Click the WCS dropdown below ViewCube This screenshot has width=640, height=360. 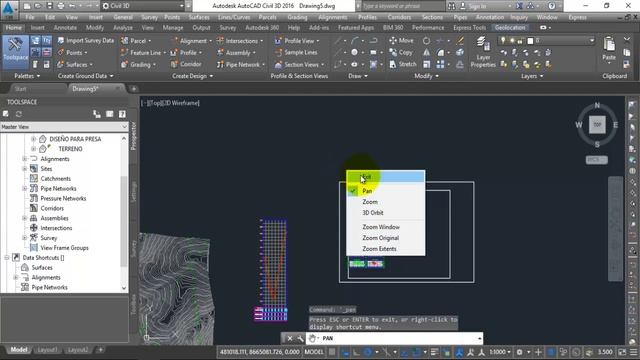597,160
